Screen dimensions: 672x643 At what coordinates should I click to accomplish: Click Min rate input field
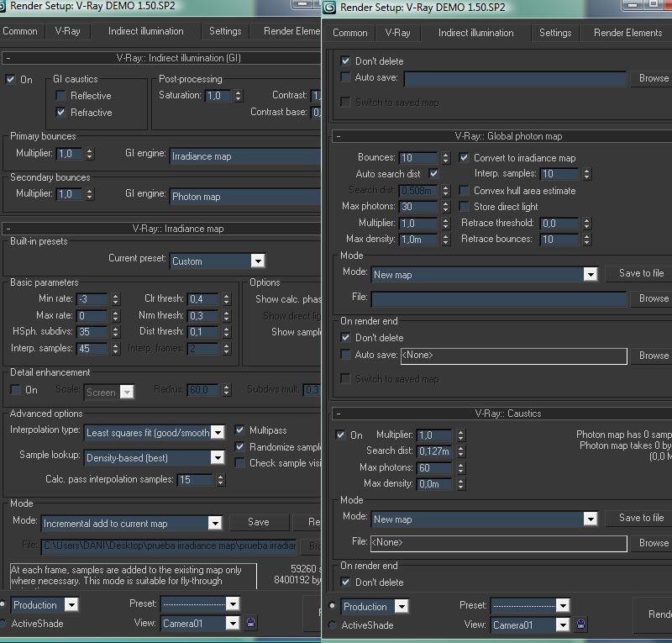click(x=92, y=299)
